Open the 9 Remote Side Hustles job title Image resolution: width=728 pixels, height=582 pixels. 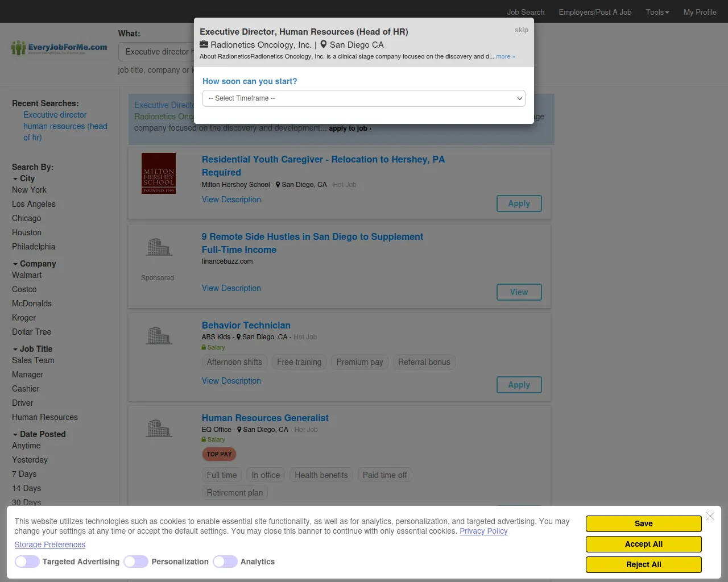312,243
